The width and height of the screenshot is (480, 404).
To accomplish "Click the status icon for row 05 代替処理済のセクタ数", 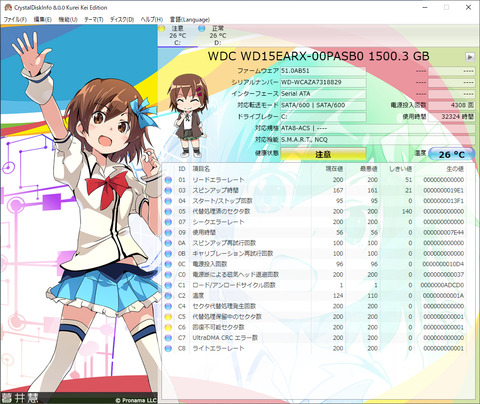I will coord(168,212).
